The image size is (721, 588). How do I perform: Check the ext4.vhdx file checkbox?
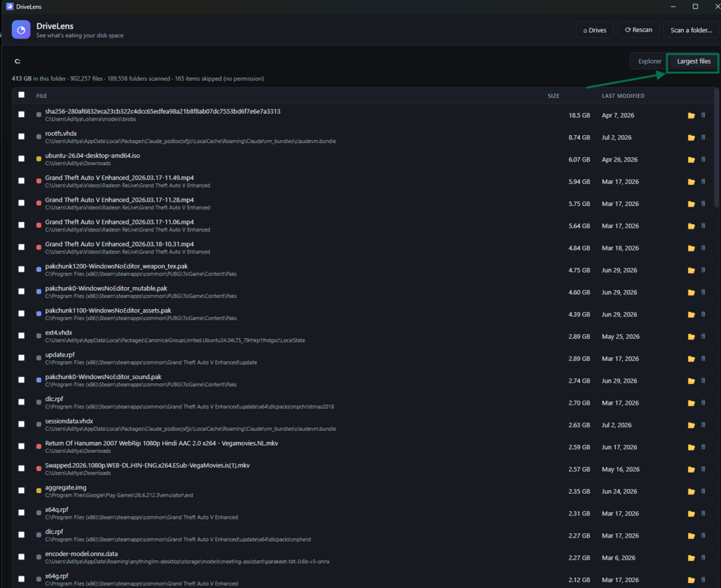tap(22, 335)
